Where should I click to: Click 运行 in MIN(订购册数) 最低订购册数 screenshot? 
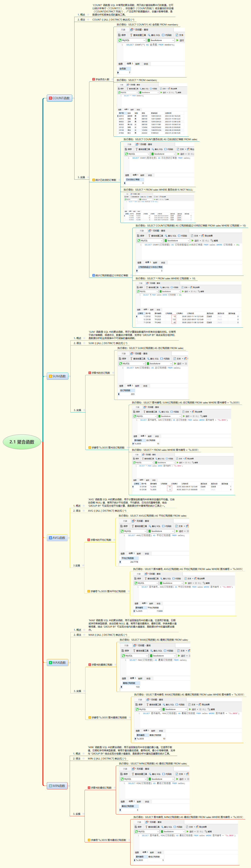(x=180, y=779)
